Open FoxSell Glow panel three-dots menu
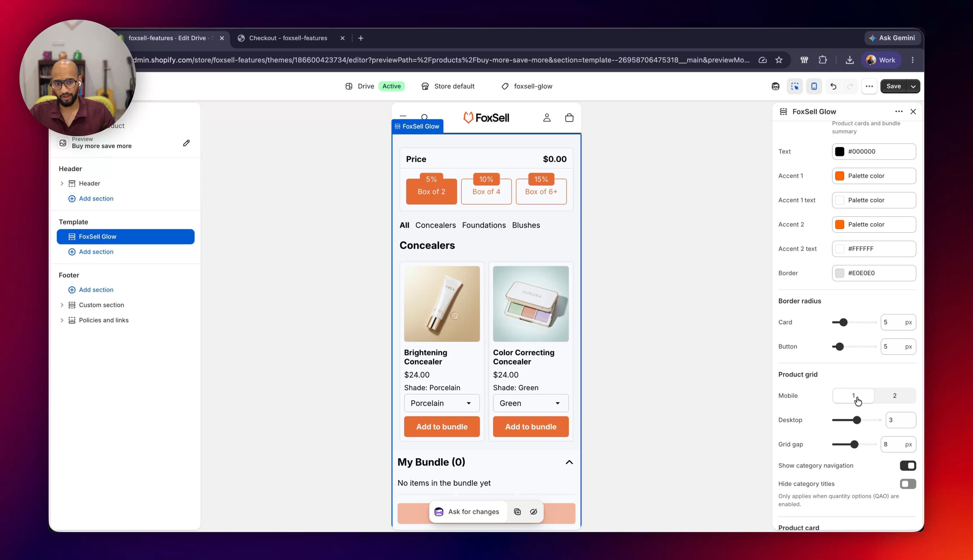This screenshot has height=560, width=973. tap(898, 111)
